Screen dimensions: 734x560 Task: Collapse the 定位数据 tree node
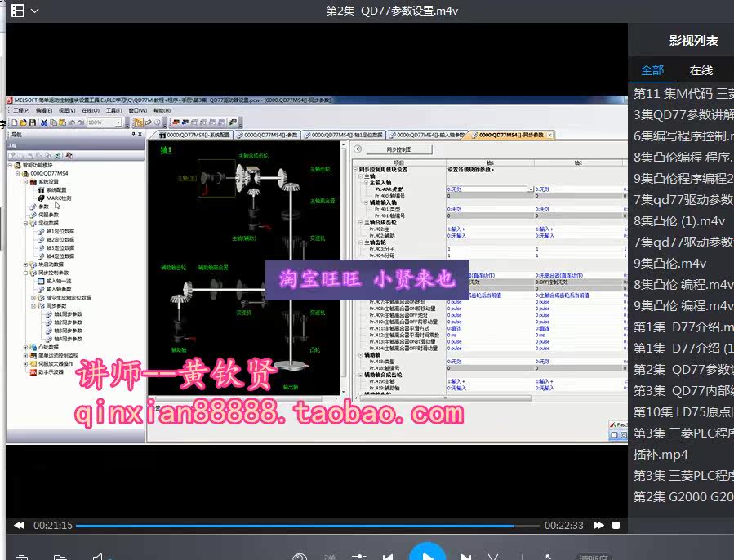click(26, 223)
